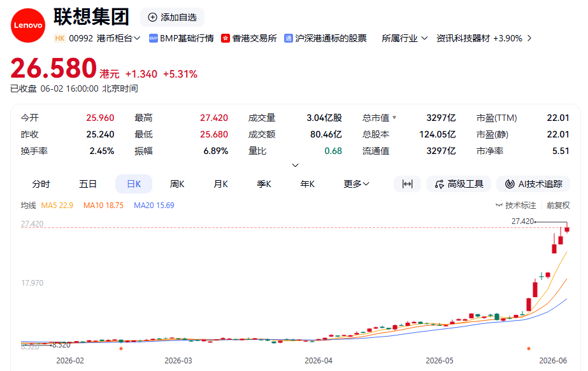Click the 最低 value 25.680
Viewport: 588px width, 371px height.
(x=214, y=134)
